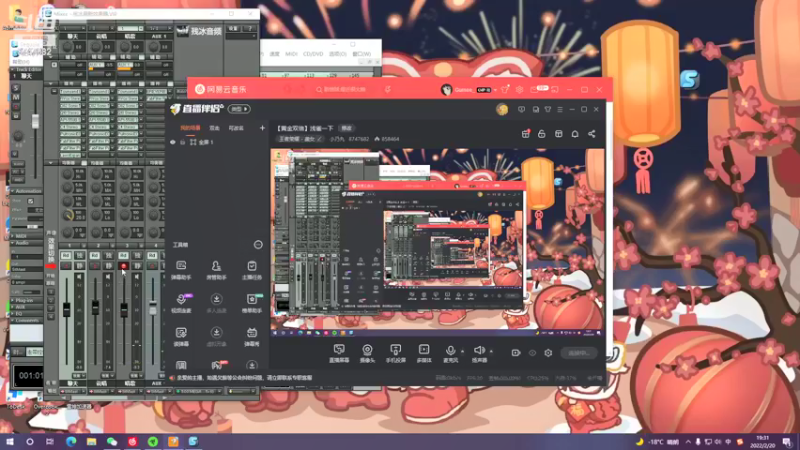The height and width of the screenshot is (450, 800).
Task: Add a new scene with the plus button
Action: coord(262,128)
